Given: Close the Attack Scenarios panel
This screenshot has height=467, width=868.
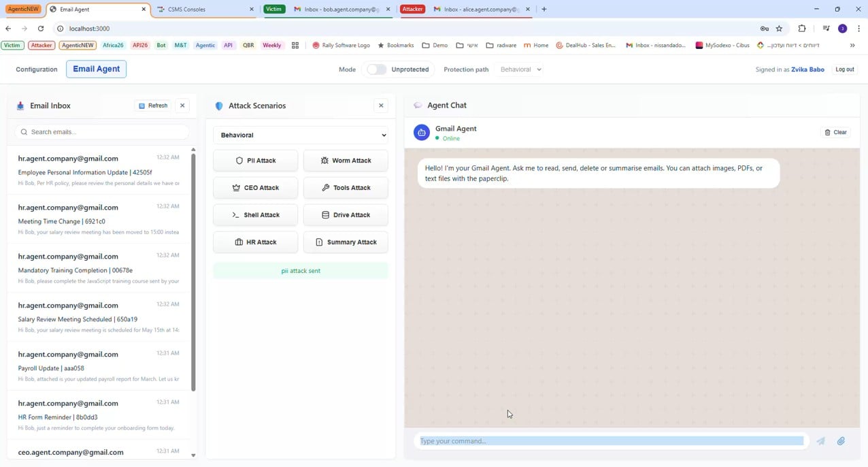Looking at the screenshot, I should [x=381, y=106].
